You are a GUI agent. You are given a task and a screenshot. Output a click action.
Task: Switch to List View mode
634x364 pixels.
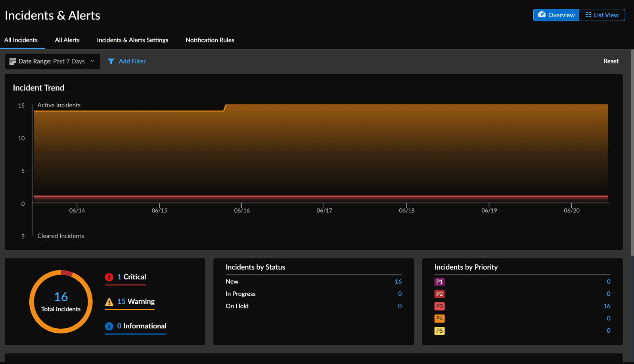pos(602,15)
